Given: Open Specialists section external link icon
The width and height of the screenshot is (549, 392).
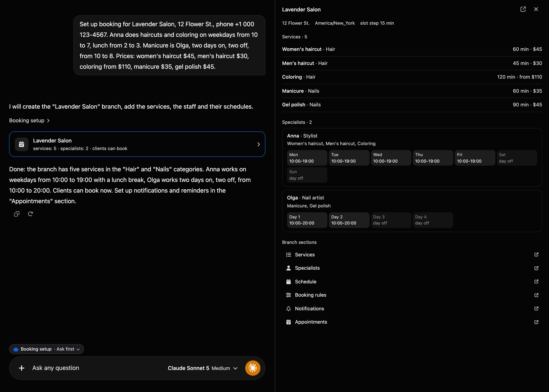Looking at the screenshot, I should click(x=536, y=268).
